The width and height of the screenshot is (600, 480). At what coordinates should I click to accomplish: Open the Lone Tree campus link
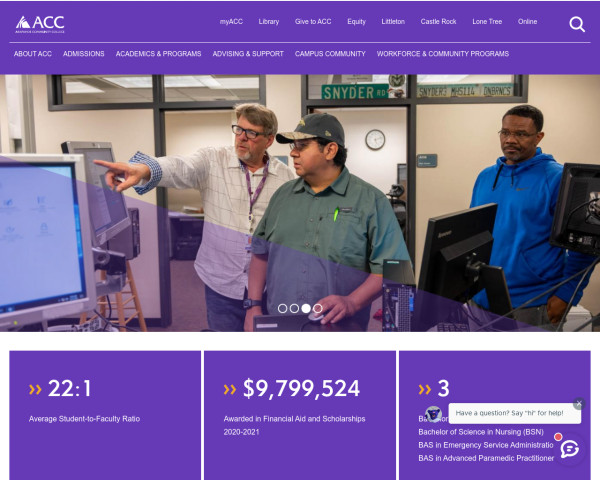point(487,22)
